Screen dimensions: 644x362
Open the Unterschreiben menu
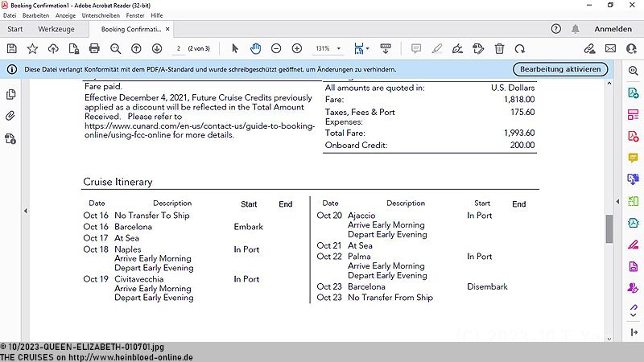(x=101, y=15)
